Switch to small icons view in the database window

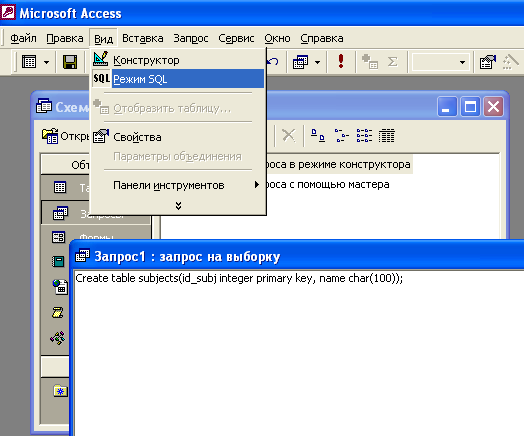click(x=341, y=136)
